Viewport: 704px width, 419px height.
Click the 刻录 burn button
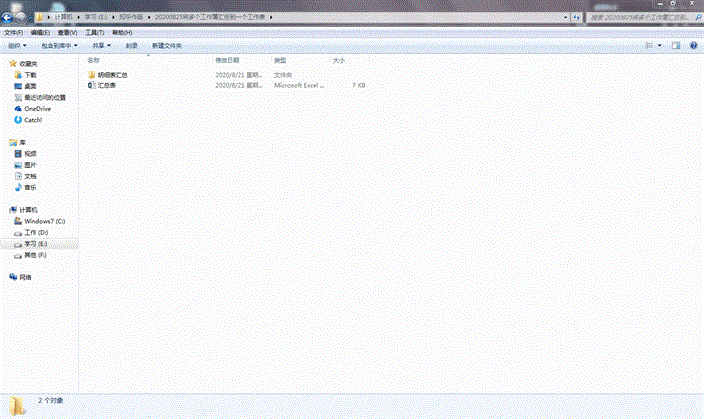131,45
